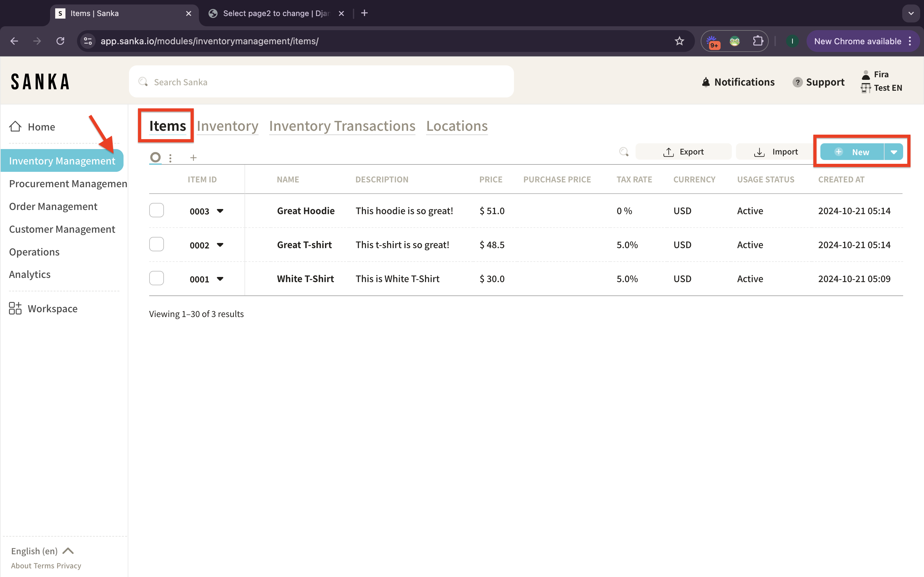Click the Import button

tap(776, 152)
